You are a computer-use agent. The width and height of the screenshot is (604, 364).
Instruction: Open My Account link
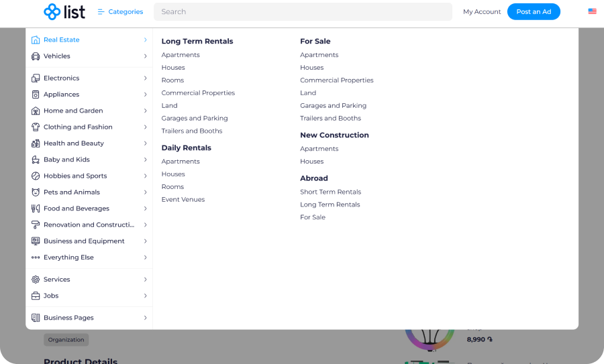(x=482, y=11)
